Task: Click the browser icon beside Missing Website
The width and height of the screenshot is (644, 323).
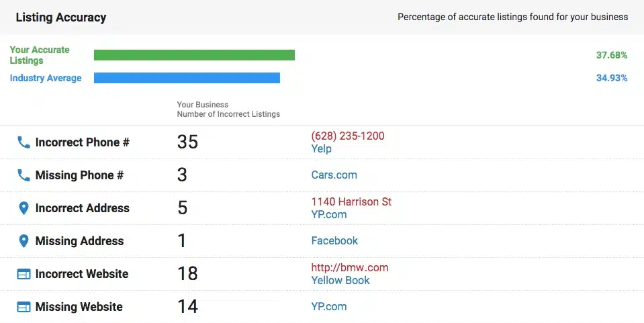Action: [24, 307]
